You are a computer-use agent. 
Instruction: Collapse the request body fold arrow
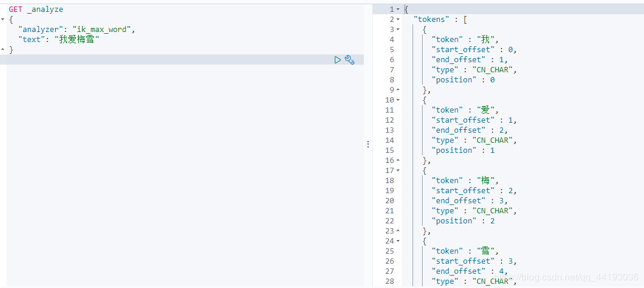click(4, 20)
